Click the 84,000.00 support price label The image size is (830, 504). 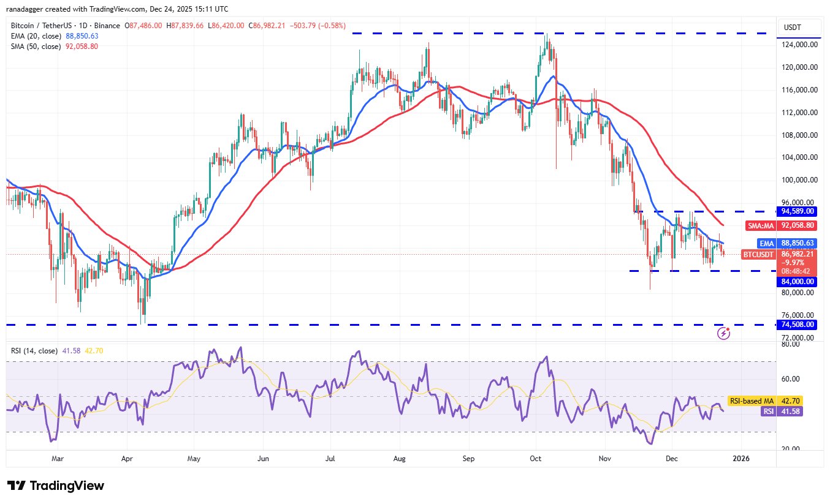(x=797, y=282)
